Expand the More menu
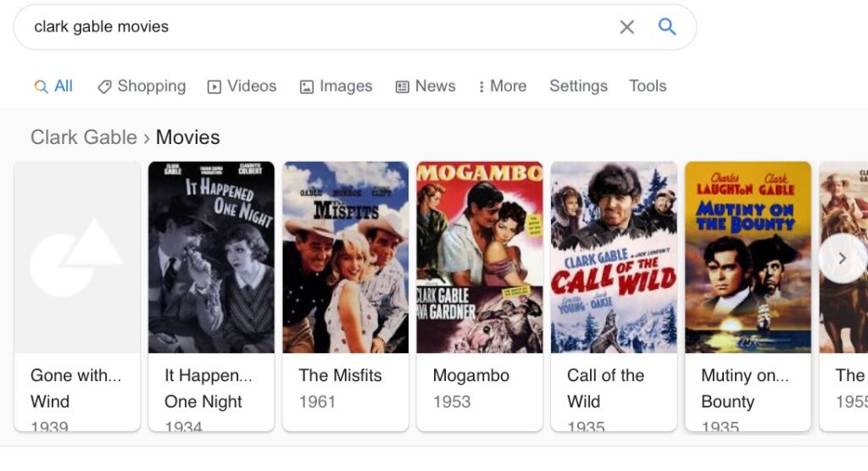This screenshot has height=471, width=868. pyautogui.click(x=502, y=86)
